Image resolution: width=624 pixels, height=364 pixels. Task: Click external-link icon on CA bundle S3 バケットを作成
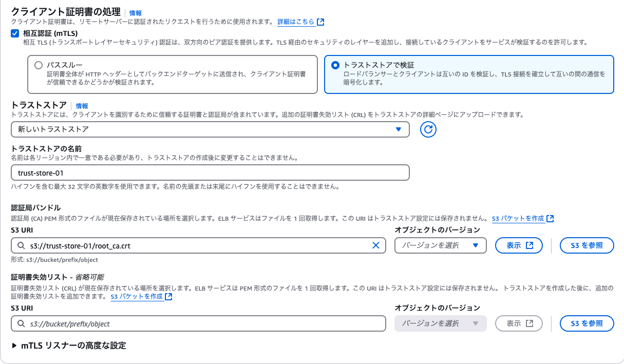[x=550, y=218]
